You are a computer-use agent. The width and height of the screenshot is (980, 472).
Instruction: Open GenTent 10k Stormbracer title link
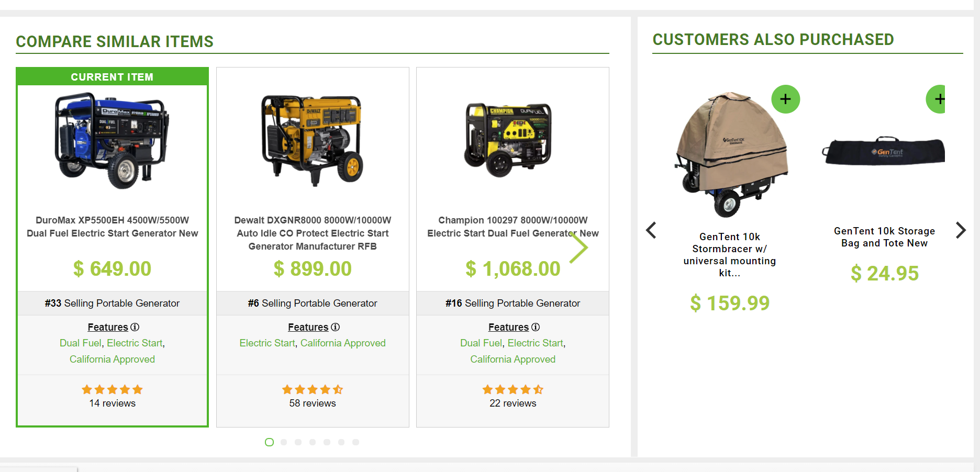pos(730,255)
